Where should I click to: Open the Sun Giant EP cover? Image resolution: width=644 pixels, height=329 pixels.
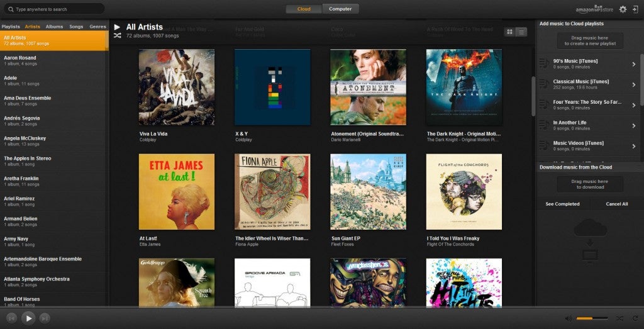[x=368, y=192]
